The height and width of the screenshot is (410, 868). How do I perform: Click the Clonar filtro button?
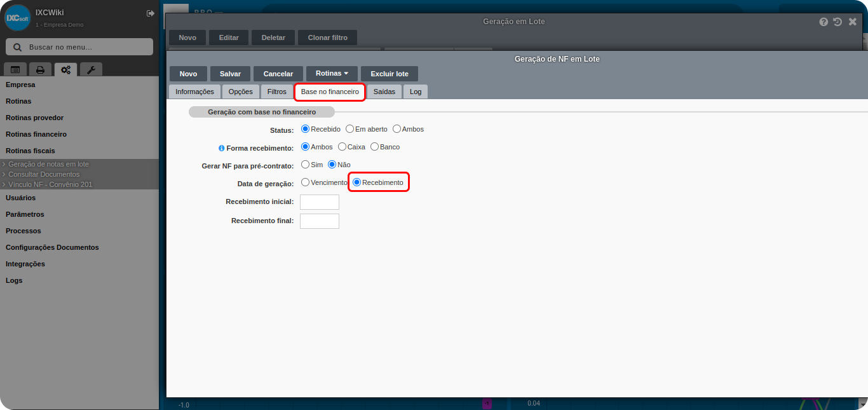point(328,38)
